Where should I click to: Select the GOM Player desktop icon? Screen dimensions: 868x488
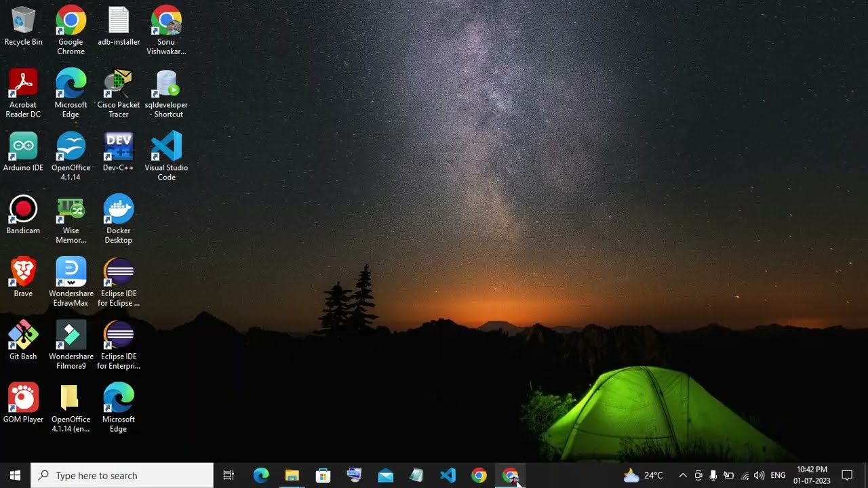pyautogui.click(x=23, y=404)
